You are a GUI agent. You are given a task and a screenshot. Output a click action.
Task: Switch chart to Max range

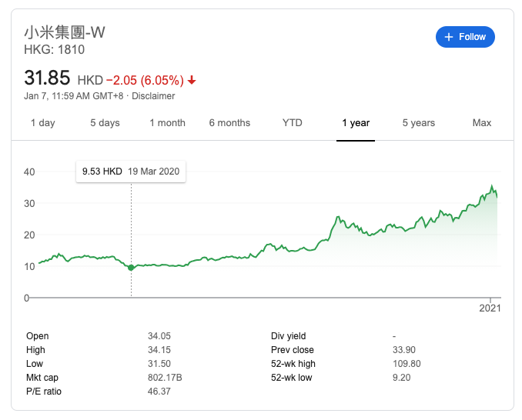pyautogui.click(x=482, y=123)
